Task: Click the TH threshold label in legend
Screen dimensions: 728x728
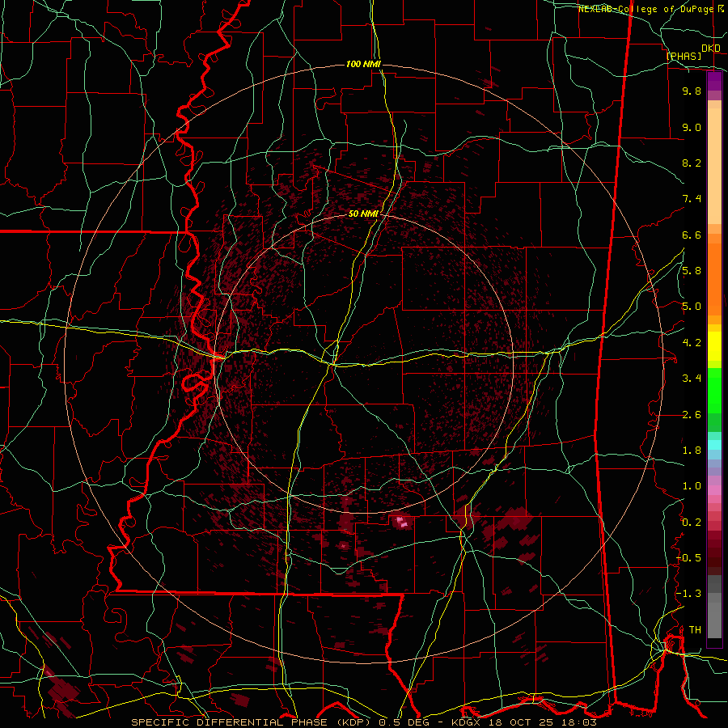Action: (695, 630)
